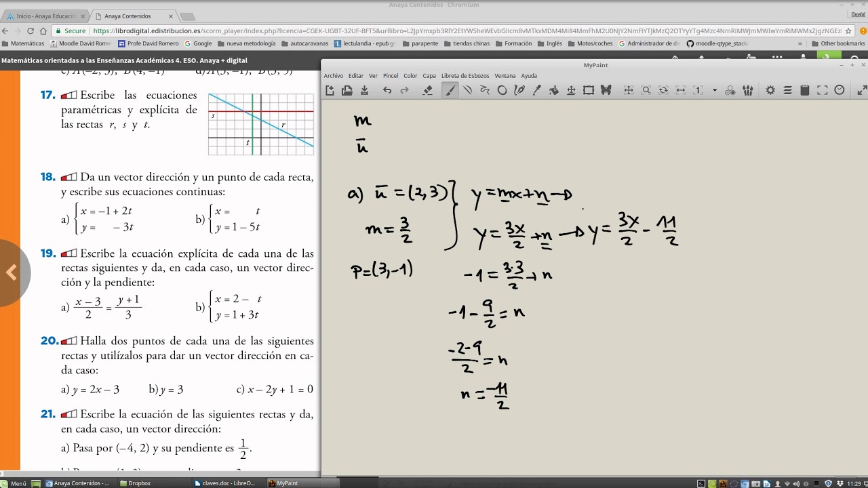Open the Matemáticas bookmark folder
This screenshot has width=868, height=488.
[24, 43]
